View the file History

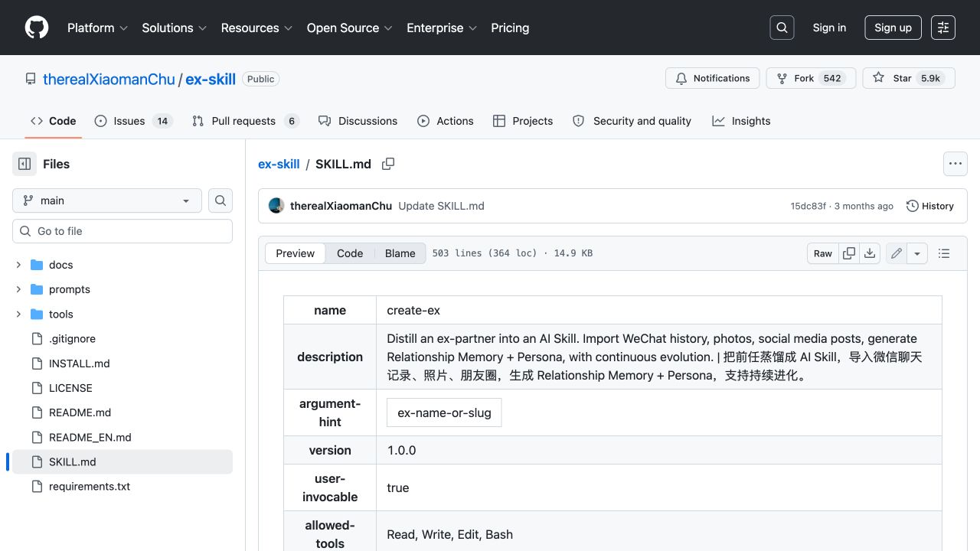[x=930, y=206]
